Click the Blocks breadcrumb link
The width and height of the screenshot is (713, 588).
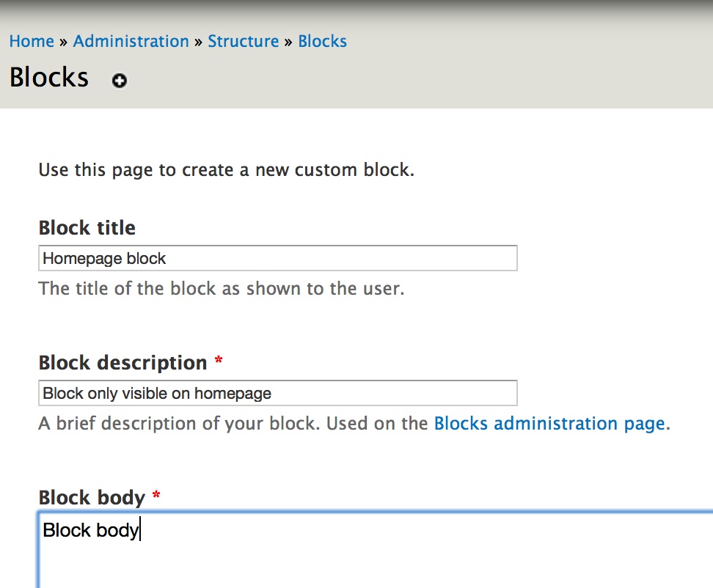coord(323,41)
